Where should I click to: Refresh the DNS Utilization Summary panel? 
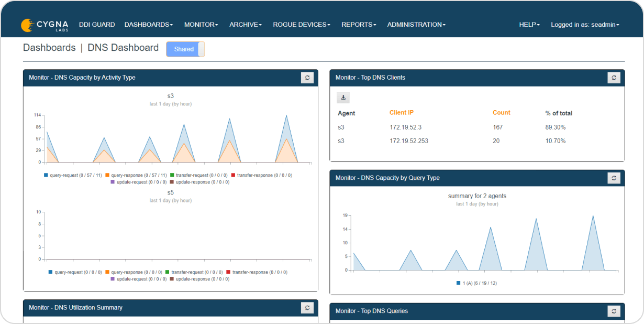(x=307, y=308)
